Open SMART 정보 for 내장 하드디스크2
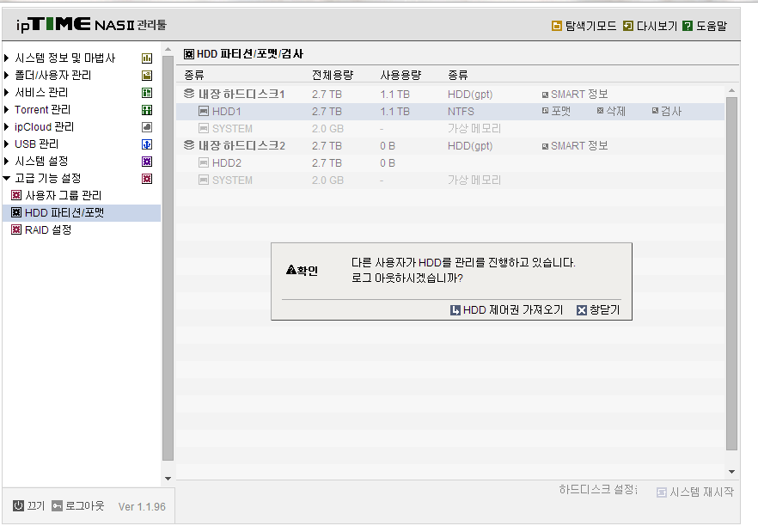The image size is (758, 532). point(575,145)
